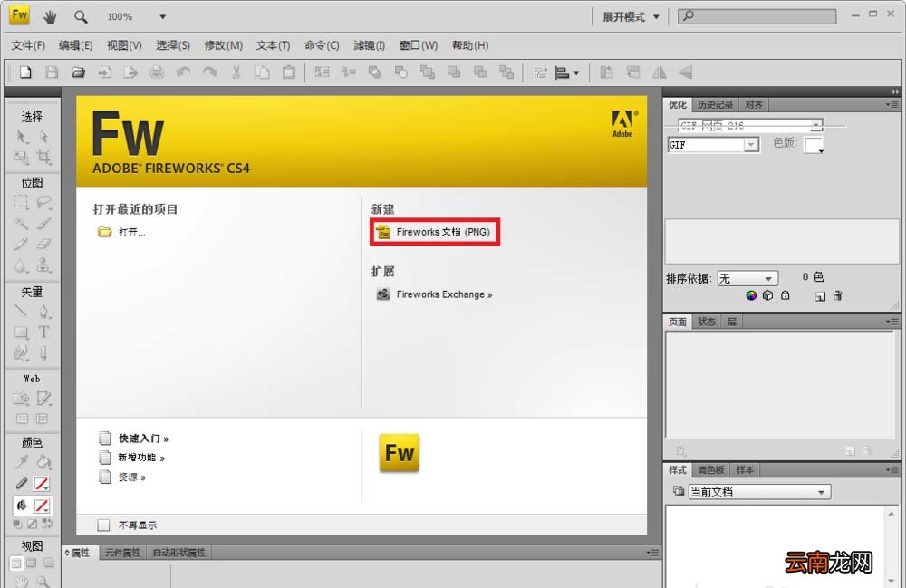The height and width of the screenshot is (588, 906).
Task: Click the Copy toolbar icon
Action: coord(263,72)
